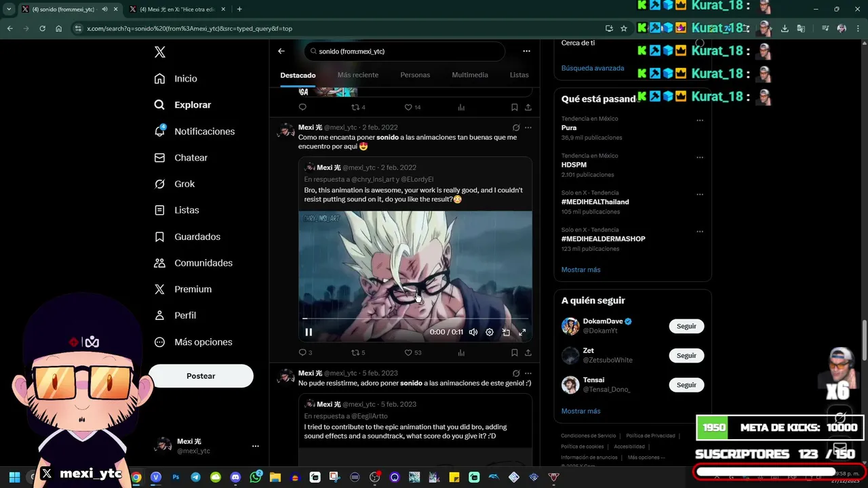868x488 pixels.
Task: Click the X logo in the sidebar
Action: click(159, 52)
